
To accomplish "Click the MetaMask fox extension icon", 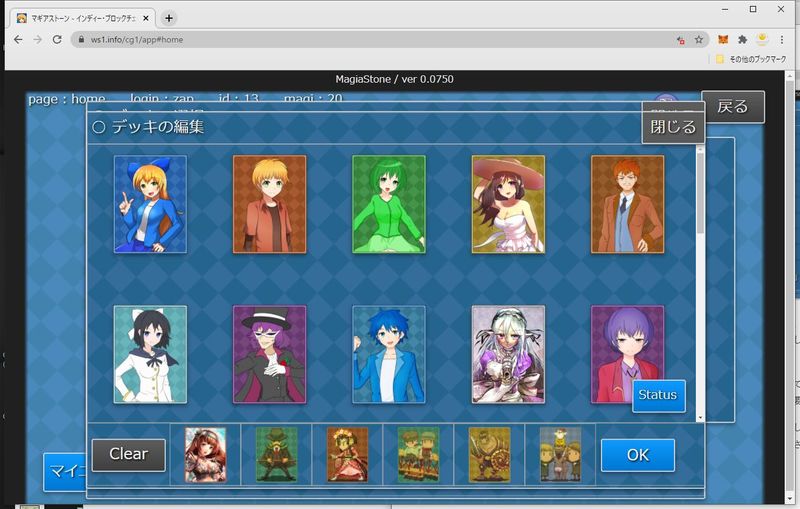I will pyautogui.click(x=723, y=39).
